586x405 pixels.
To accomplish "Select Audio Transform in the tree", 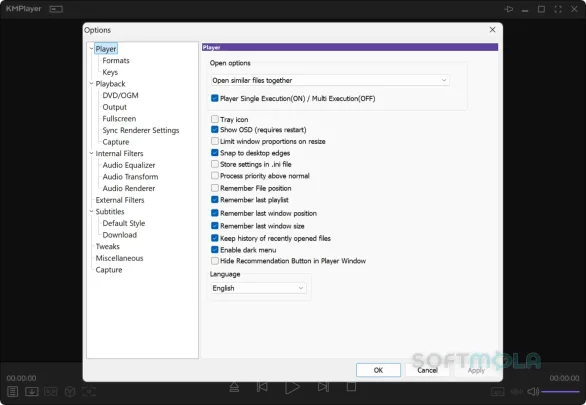I will tap(130, 177).
